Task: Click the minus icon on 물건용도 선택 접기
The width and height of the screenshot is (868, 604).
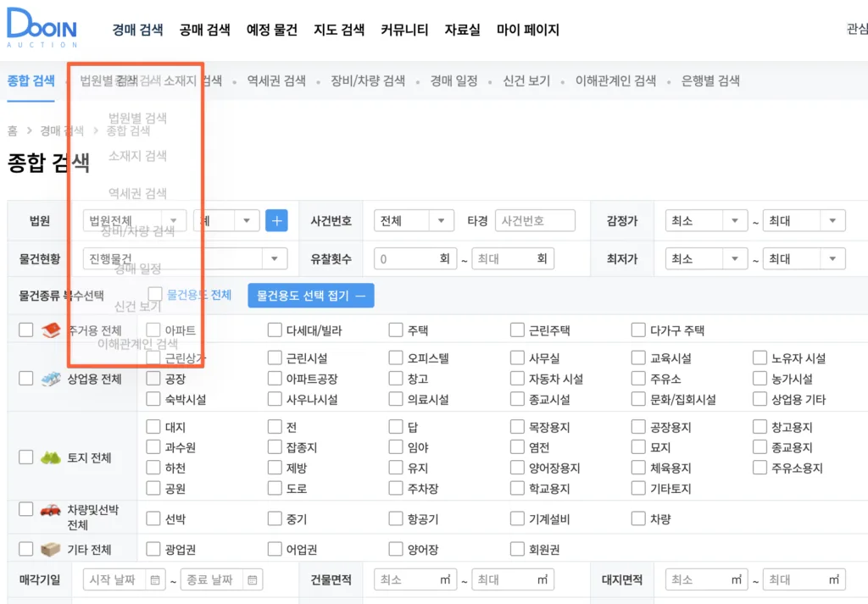Action: click(360, 296)
